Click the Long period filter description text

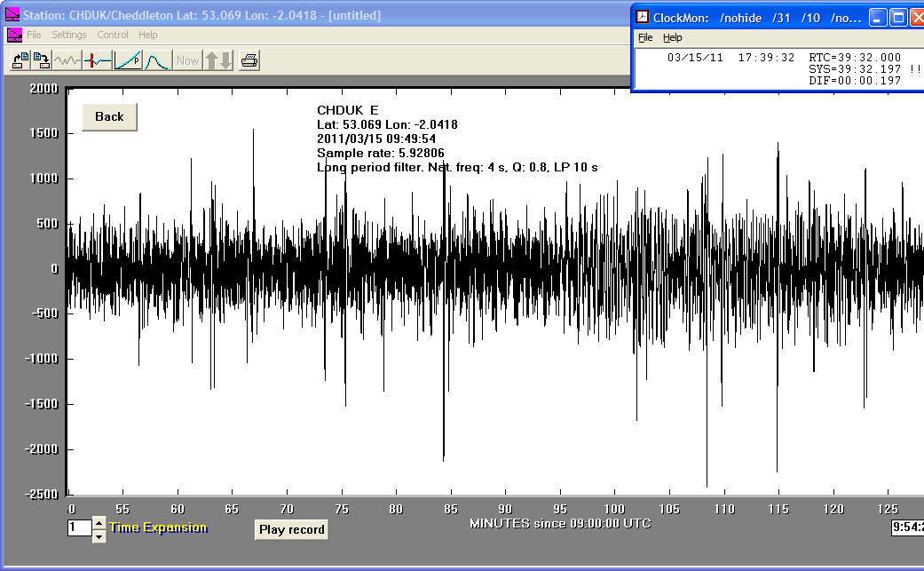pos(457,167)
